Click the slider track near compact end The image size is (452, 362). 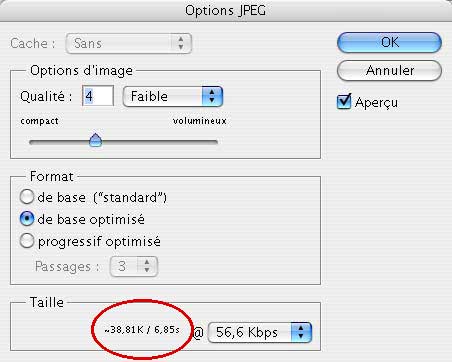[x=40, y=142]
